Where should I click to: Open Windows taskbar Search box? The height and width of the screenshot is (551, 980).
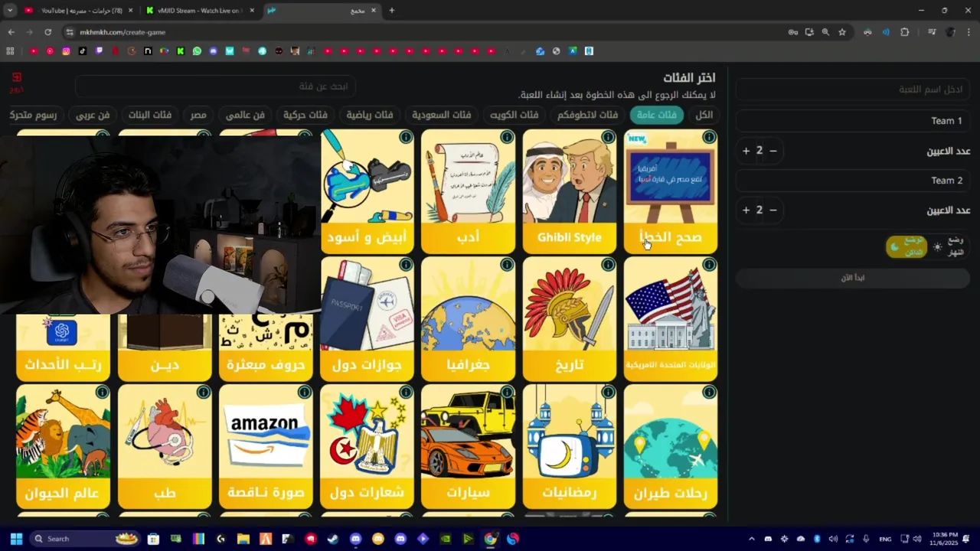point(86,539)
